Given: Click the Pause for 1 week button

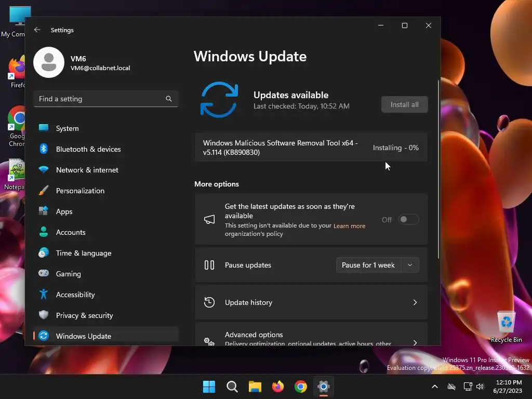Looking at the screenshot, I should pyautogui.click(x=368, y=265).
